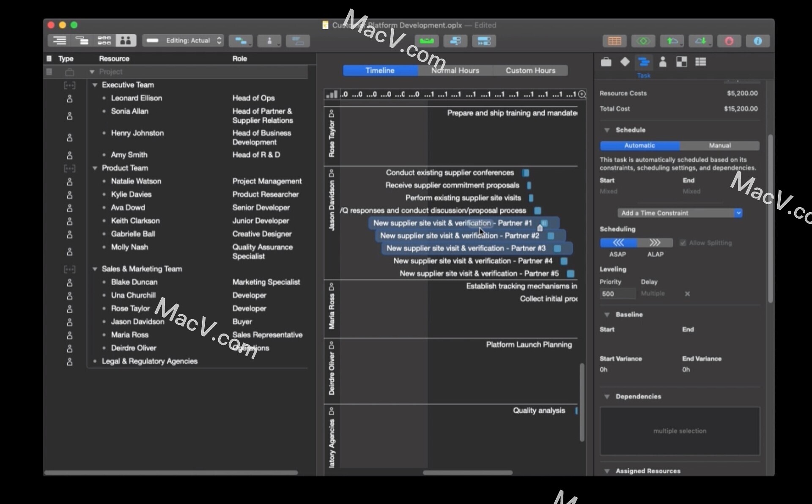
Task: Switch to the Custom Hours tab
Action: coord(531,70)
